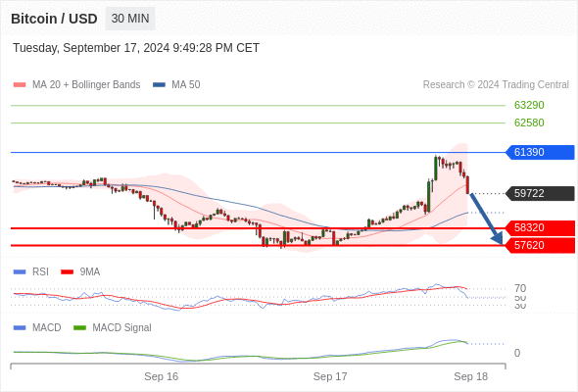Viewport: 578px width, 392px height.
Task: Click the MA 50 blue legend swatch
Action: [x=159, y=85]
